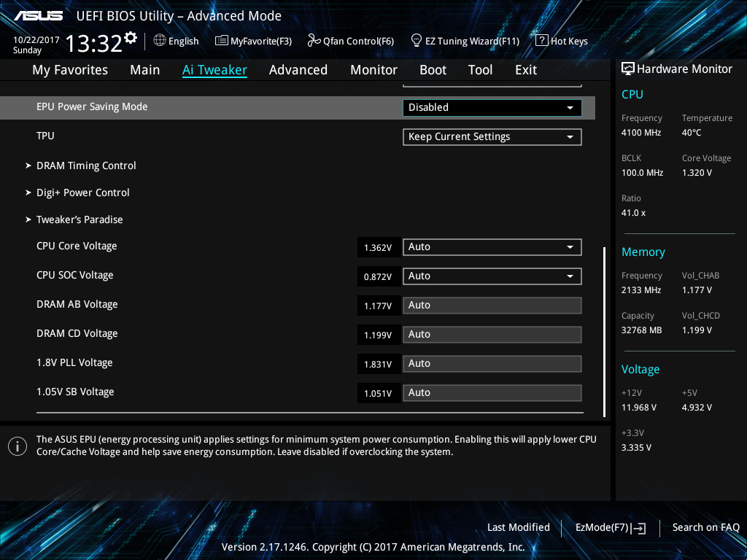Click the DRAM AB Voltage Auto field
The width and height of the screenshot is (747, 560).
tap(492, 306)
